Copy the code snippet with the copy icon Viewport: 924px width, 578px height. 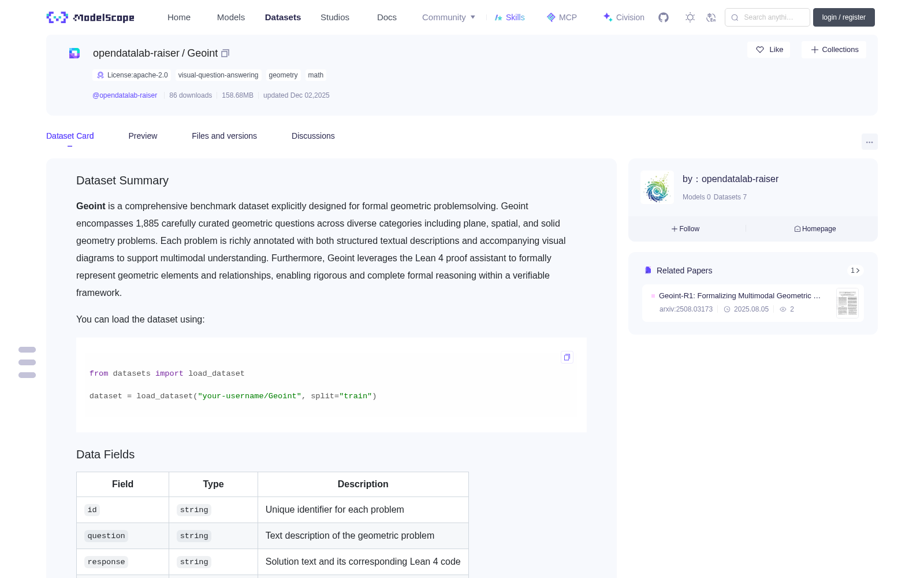tap(567, 357)
